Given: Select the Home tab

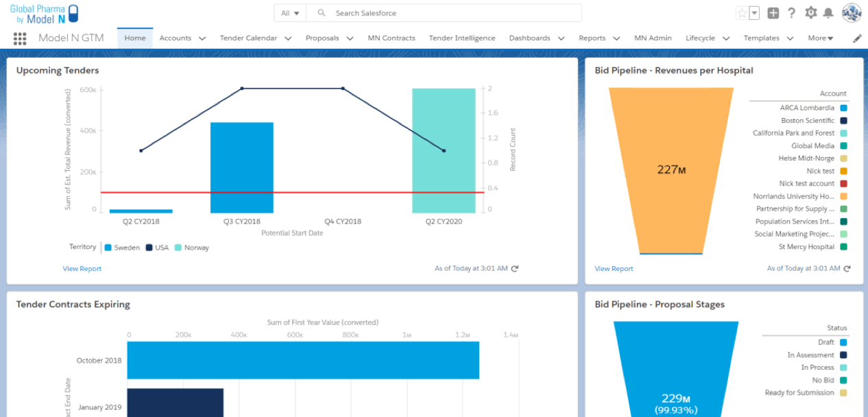Looking at the screenshot, I should point(135,38).
